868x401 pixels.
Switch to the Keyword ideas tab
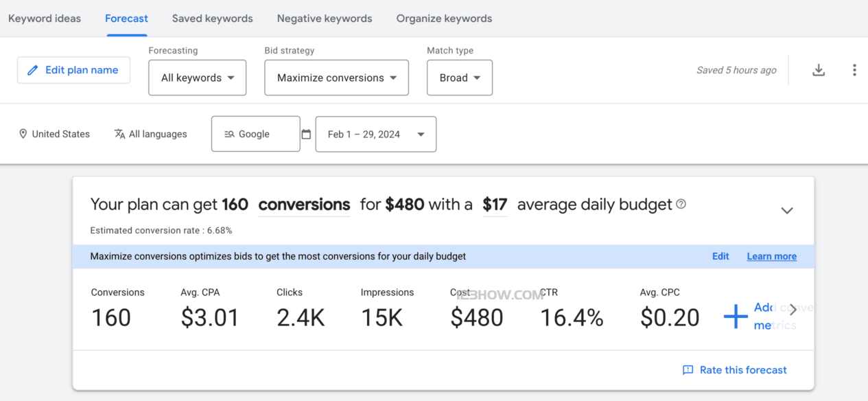click(x=45, y=19)
